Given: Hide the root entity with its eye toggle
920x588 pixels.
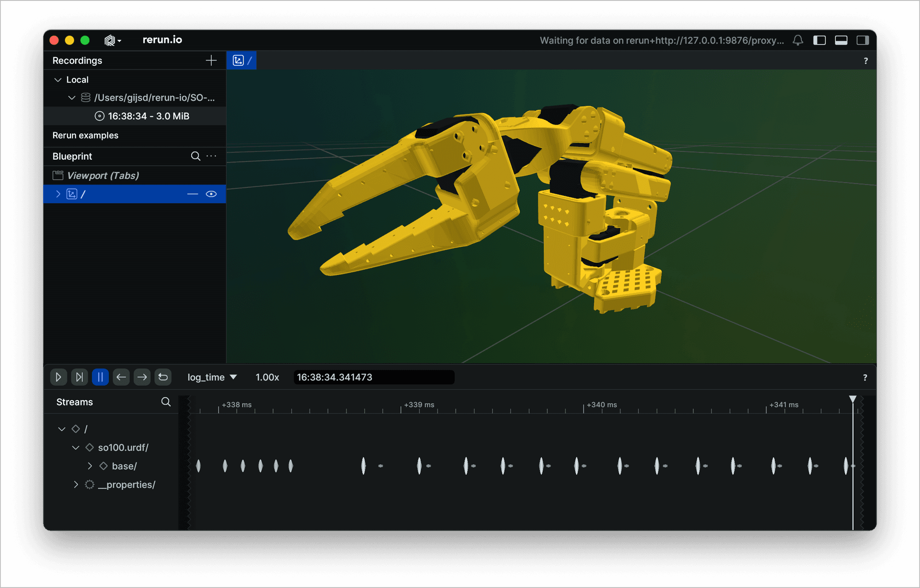Looking at the screenshot, I should [211, 194].
